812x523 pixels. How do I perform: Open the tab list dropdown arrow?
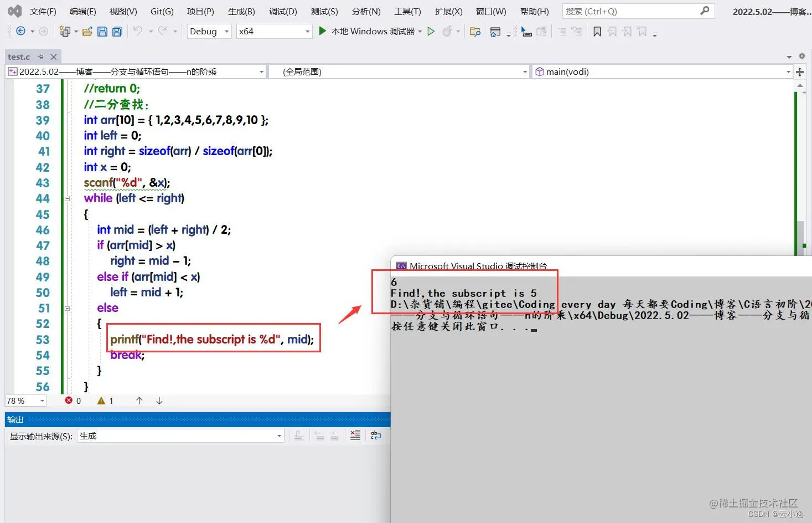pos(789,57)
